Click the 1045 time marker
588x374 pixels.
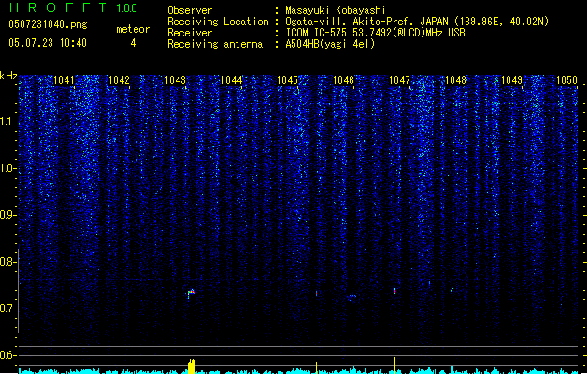click(x=287, y=80)
